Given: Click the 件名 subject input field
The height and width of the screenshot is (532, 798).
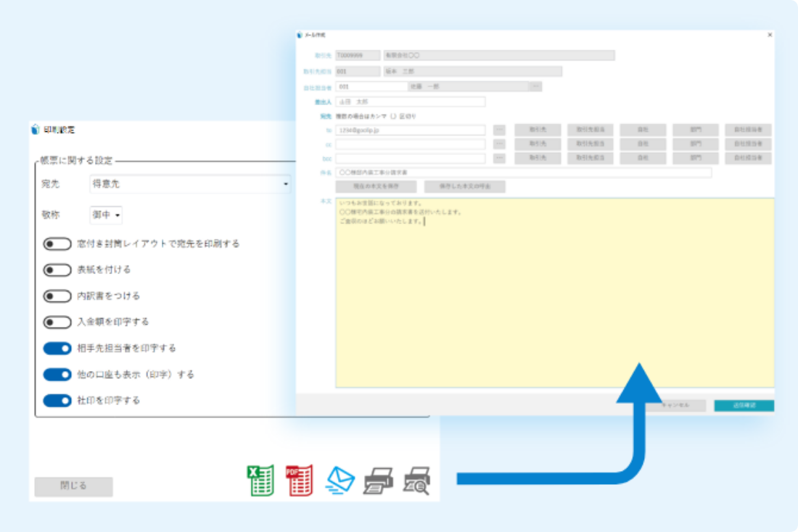Looking at the screenshot, I should (524, 173).
